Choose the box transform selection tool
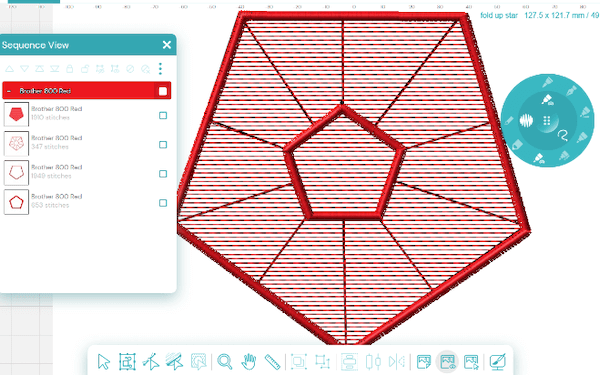The height and width of the screenshot is (375, 600). 127,362
